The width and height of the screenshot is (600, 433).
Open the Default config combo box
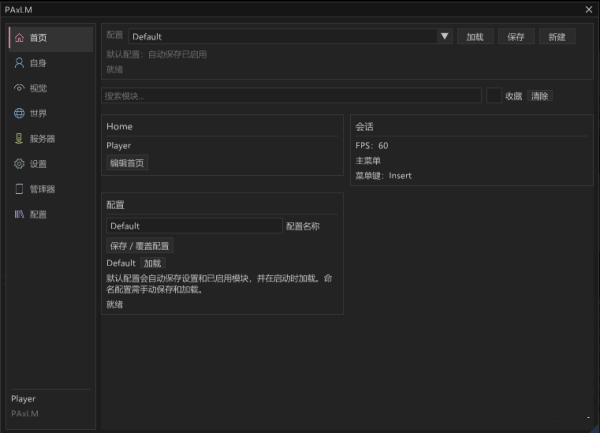click(290, 36)
